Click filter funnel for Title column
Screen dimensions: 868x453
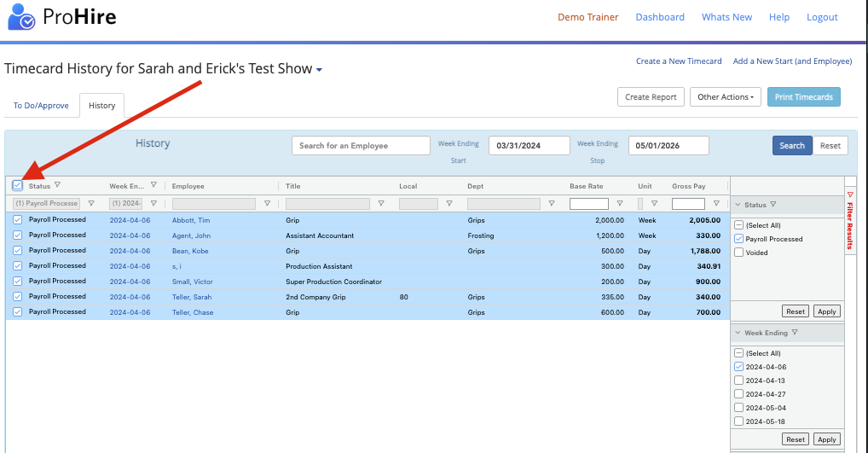pyautogui.click(x=381, y=203)
